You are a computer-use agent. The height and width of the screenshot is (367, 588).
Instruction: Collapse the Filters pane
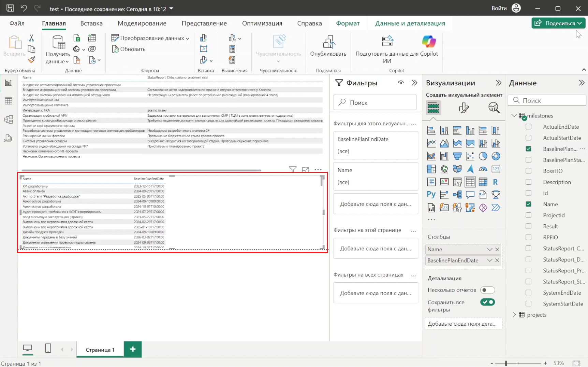pyautogui.click(x=414, y=83)
